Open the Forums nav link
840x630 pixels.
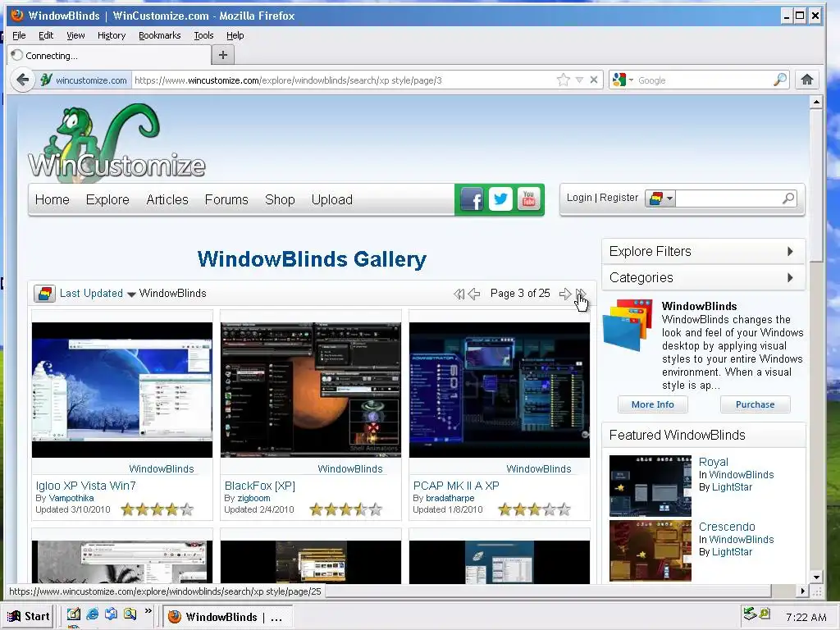tap(226, 200)
